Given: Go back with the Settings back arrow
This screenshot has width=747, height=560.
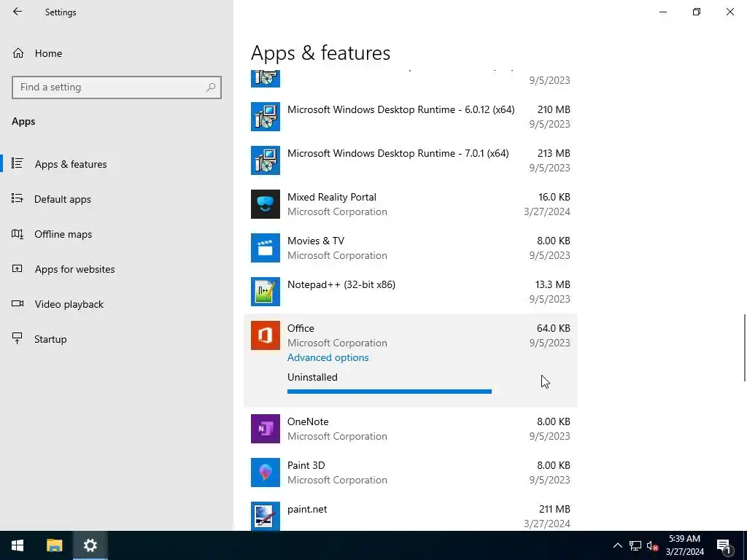Looking at the screenshot, I should pyautogui.click(x=18, y=12).
